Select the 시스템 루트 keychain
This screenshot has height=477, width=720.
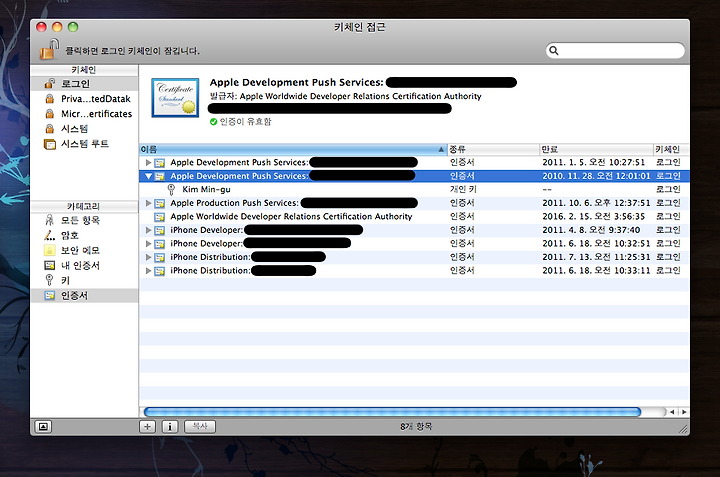[x=84, y=144]
